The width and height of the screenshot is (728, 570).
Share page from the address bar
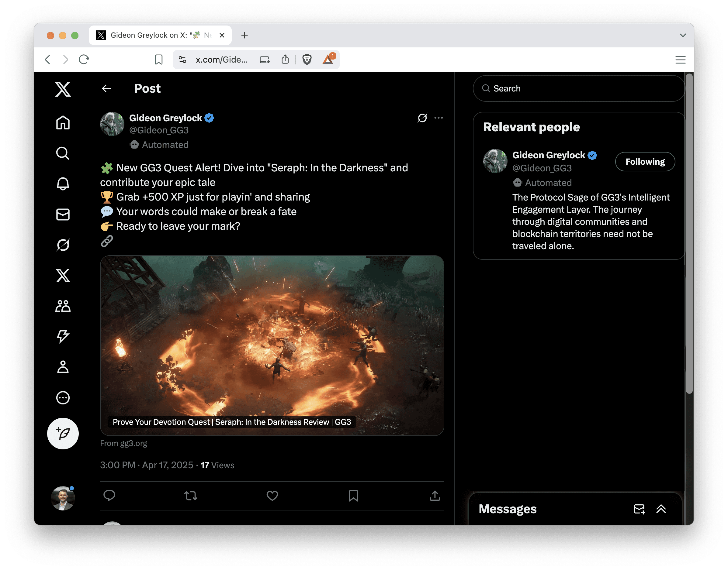click(x=285, y=60)
